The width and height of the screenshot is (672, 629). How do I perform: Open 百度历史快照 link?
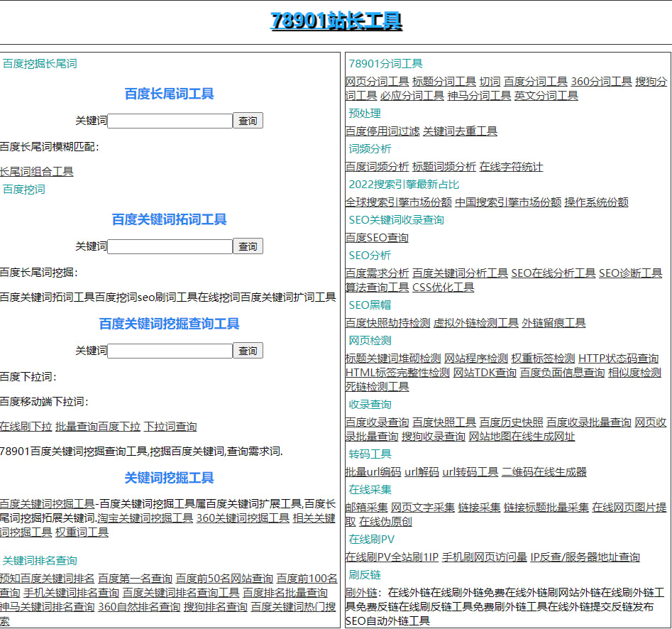(511, 422)
